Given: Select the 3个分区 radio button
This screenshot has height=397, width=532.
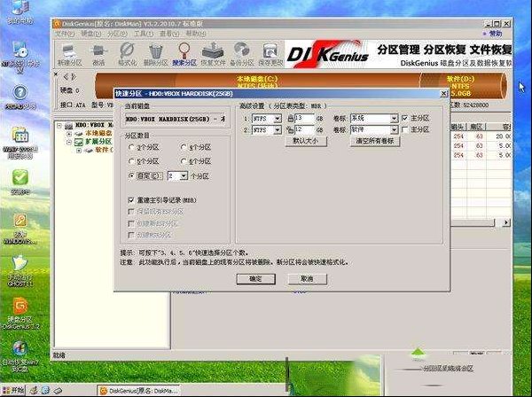Looking at the screenshot, I should click(x=131, y=147).
